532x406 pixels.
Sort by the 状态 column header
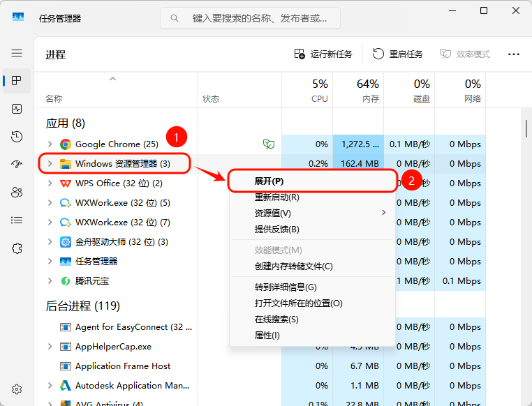click(x=240, y=90)
